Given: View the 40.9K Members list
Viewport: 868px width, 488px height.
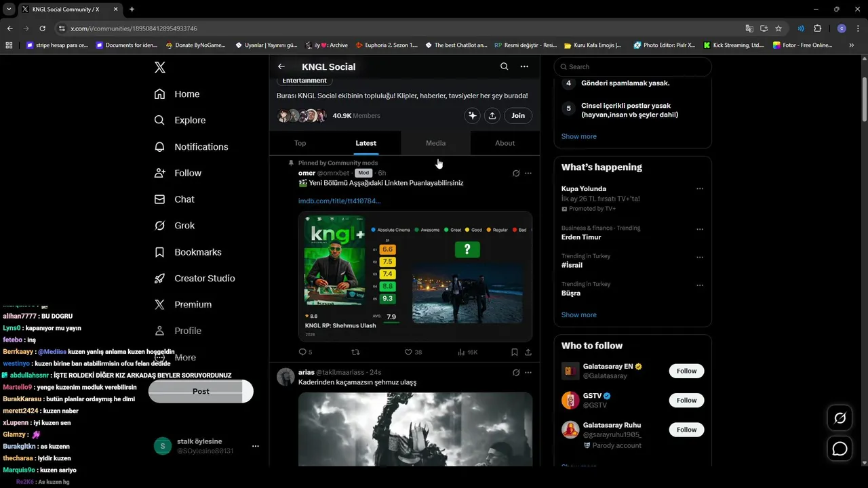Looking at the screenshot, I should [356, 116].
